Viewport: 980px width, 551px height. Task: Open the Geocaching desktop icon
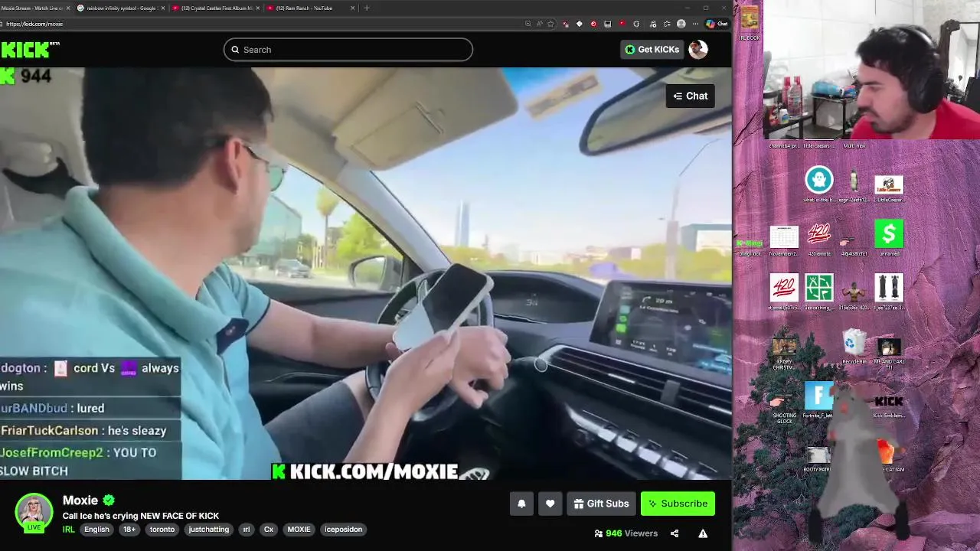coord(818,292)
